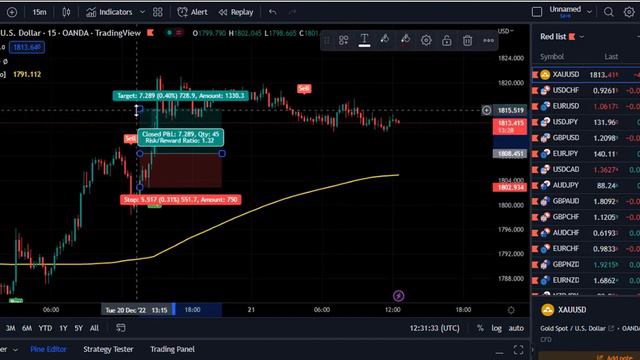This screenshot has height=360, width=640.
Task: Set the 5Y date range
Action: pos(78,328)
